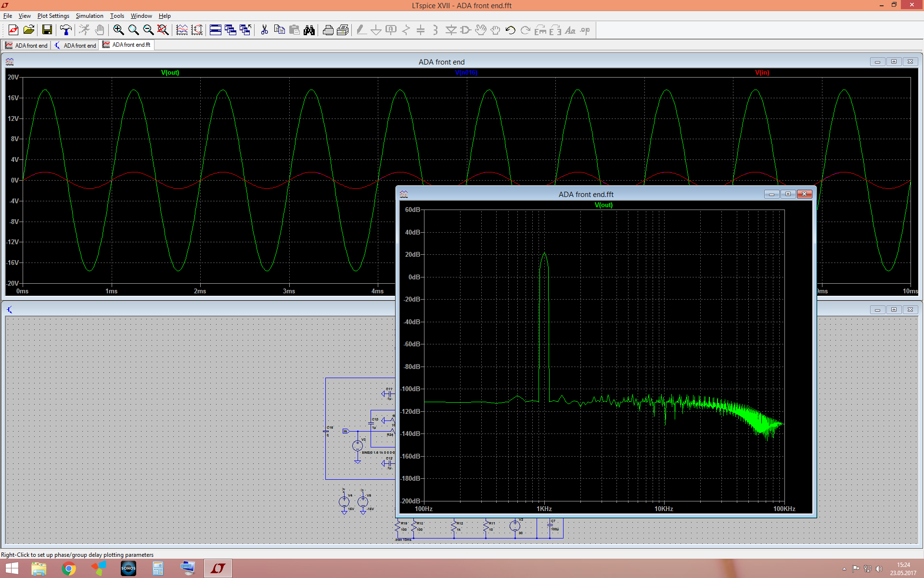Select the Ground symbol tool
This screenshot has height=578, width=924.
376,30
